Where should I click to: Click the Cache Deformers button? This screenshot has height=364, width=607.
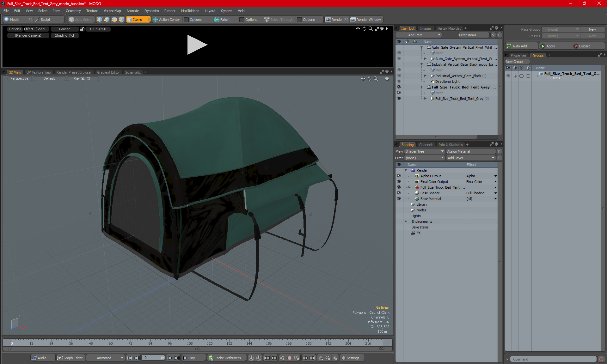[x=224, y=358]
